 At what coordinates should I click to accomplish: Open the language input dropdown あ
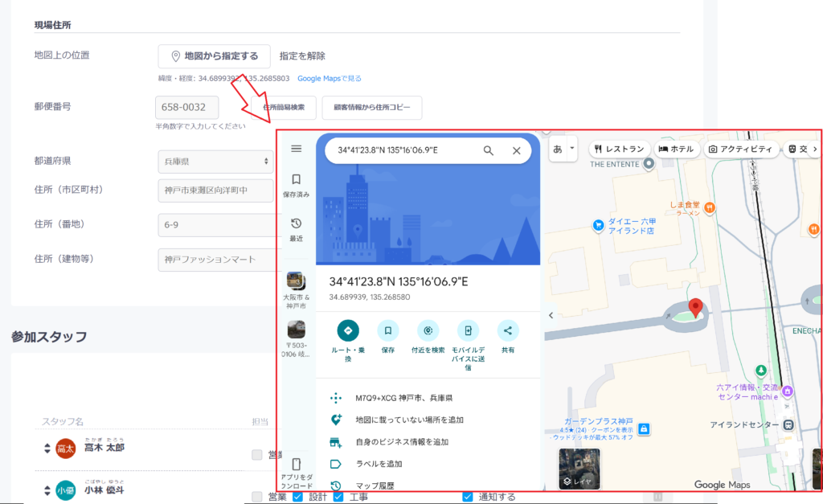pyautogui.click(x=563, y=149)
